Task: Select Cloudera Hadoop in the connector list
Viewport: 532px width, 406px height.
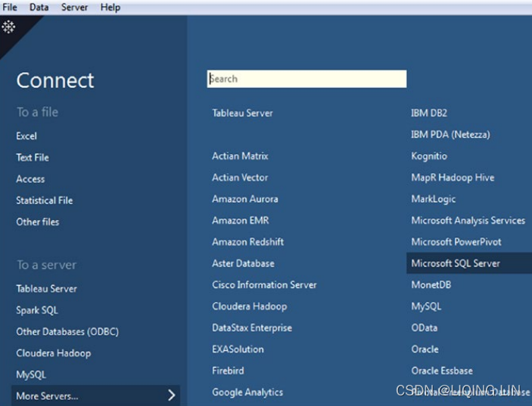Action: coord(250,306)
